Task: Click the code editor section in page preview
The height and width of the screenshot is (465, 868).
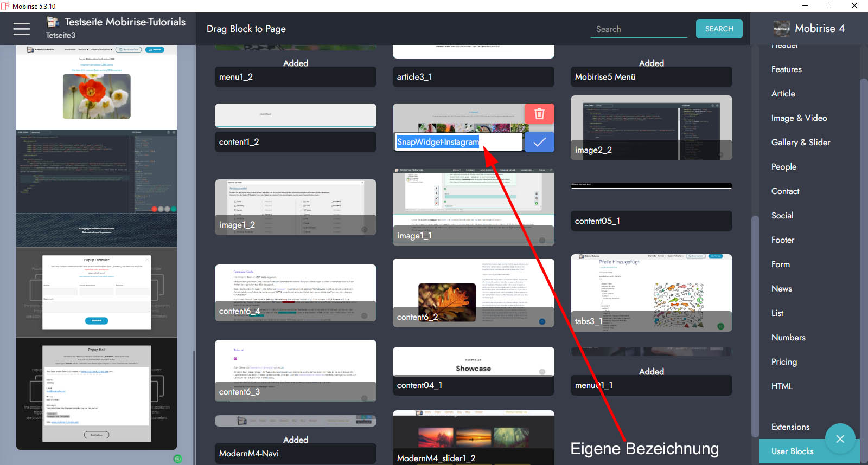Action: 97,171
